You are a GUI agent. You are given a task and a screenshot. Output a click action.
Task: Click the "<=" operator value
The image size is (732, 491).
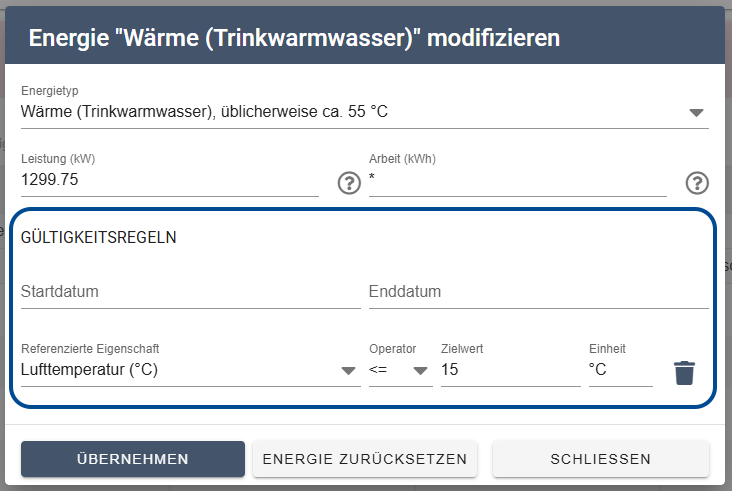[380, 370]
